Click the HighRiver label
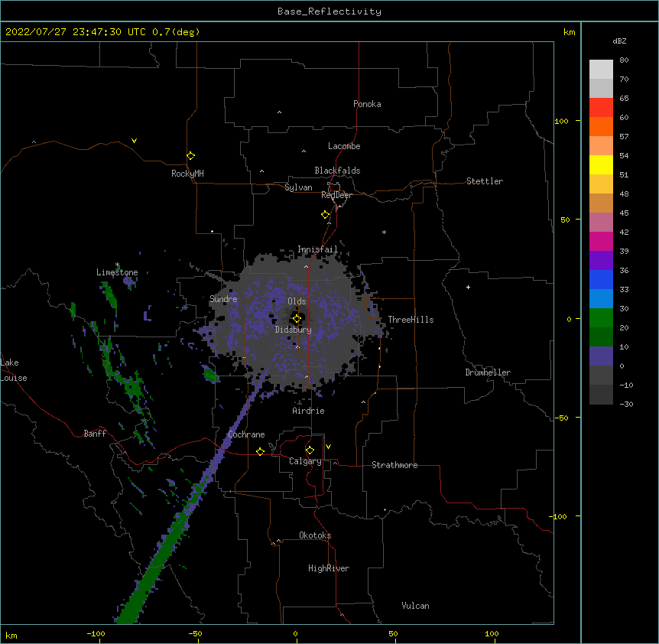 point(329,568)
